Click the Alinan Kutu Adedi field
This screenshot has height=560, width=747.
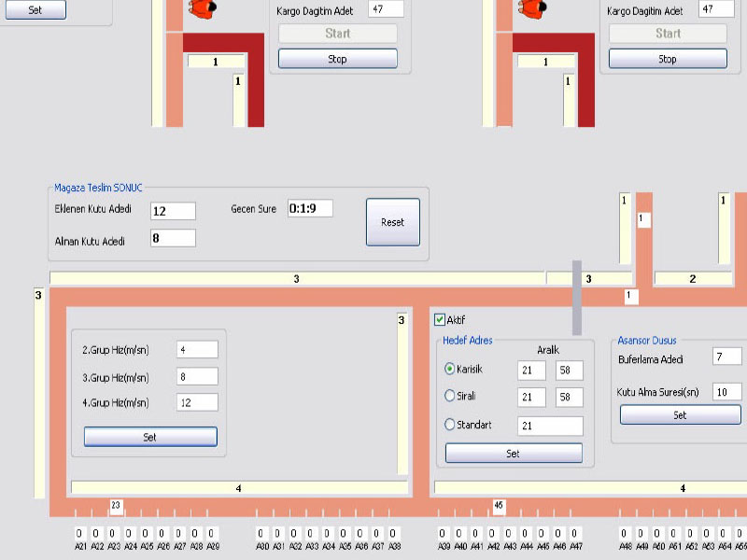coord(173,238)
